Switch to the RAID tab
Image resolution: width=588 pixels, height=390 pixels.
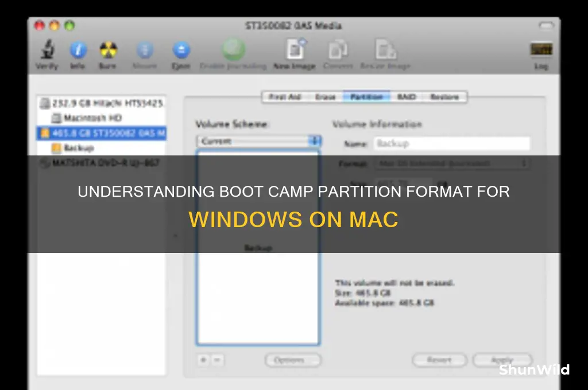(407, 97)
